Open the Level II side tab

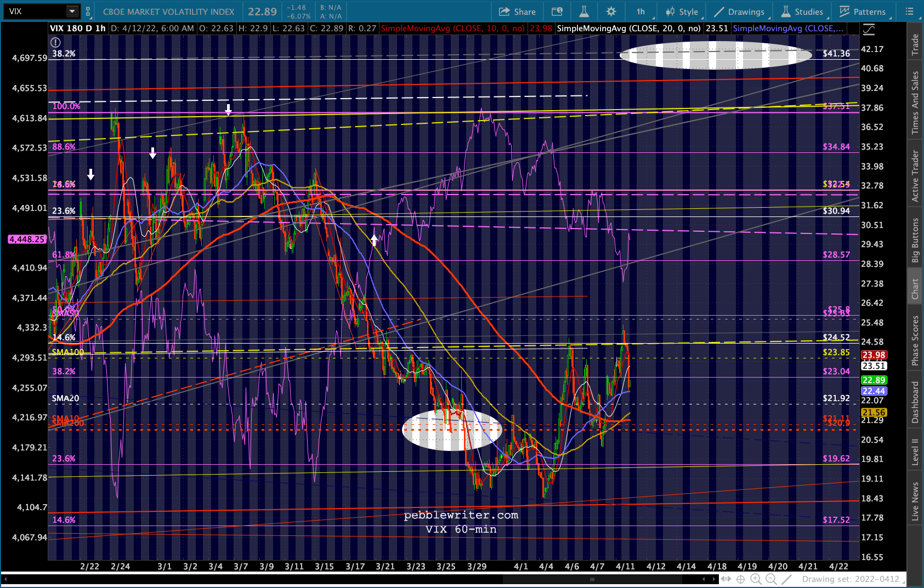coord(915,452)
